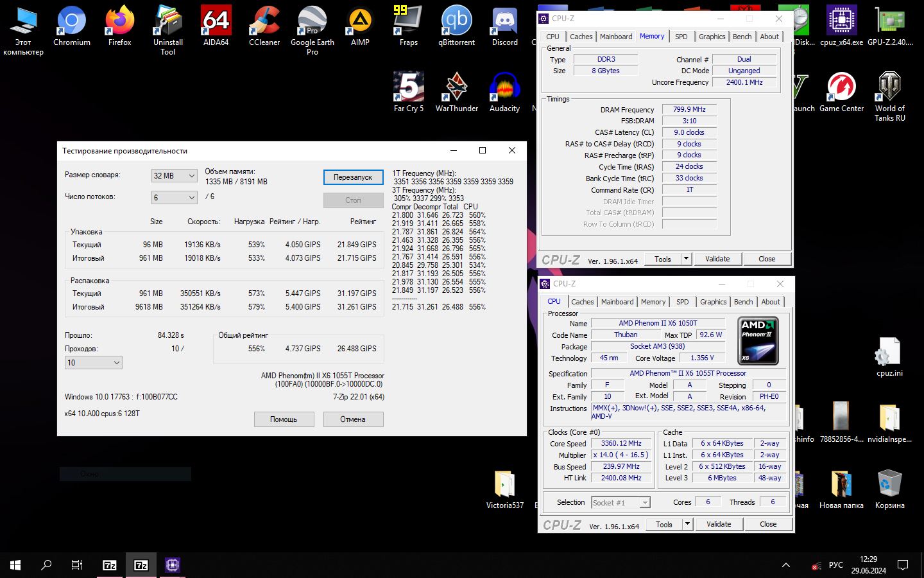924x578 pixels.
Task: Switch to first 7-Zip taskbar window
Action: point(110,565)
